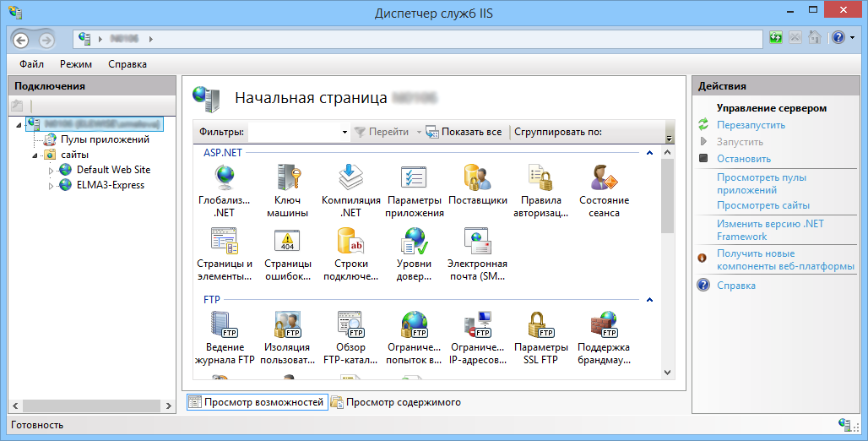Open Параметры SSL FTP icon
This screenshot has height=441, width=868.
(x=540, y=325)
